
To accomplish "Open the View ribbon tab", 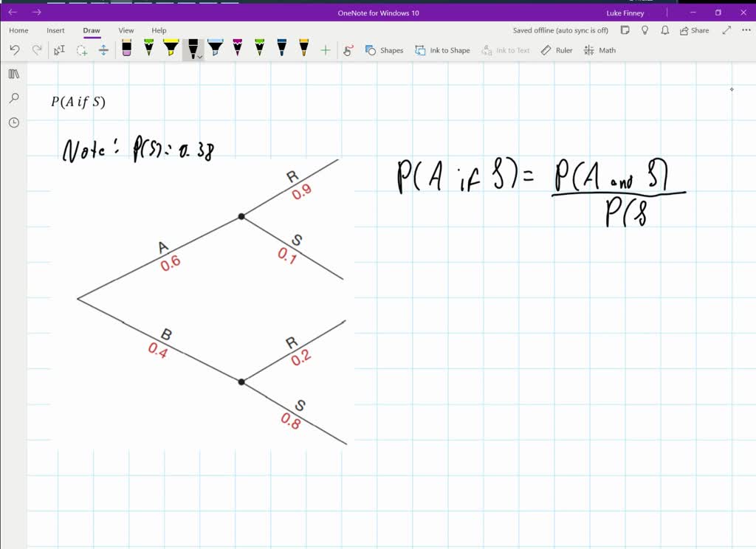I will point(126,30).
